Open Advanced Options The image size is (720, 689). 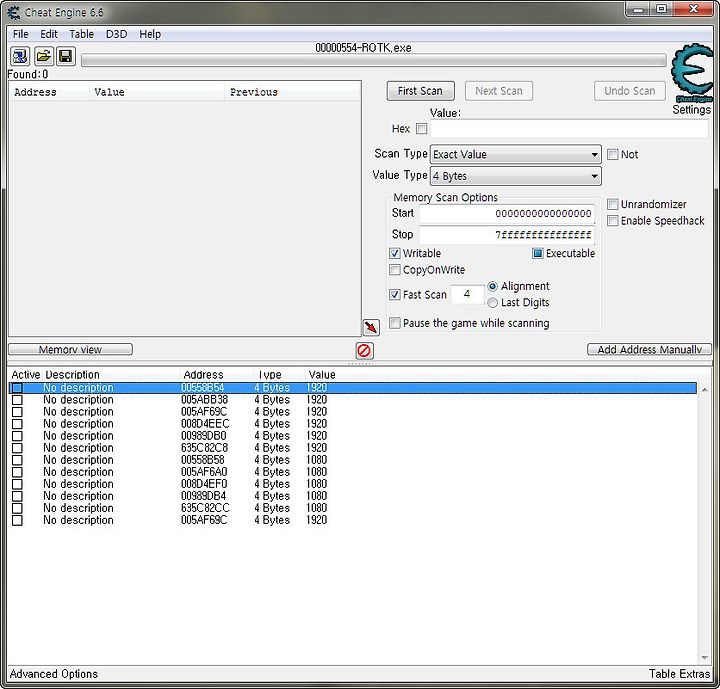(54, 674)
